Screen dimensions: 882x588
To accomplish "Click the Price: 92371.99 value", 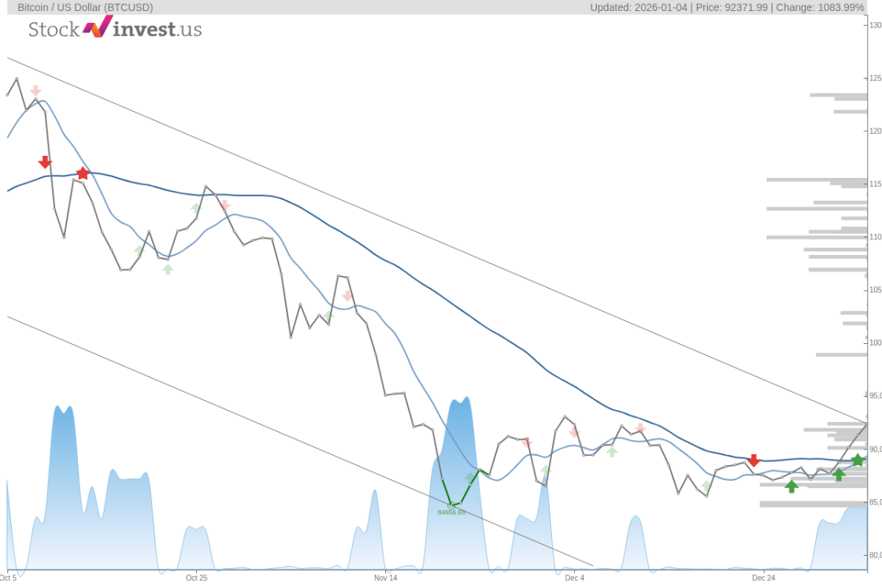I will click(732, 7).
